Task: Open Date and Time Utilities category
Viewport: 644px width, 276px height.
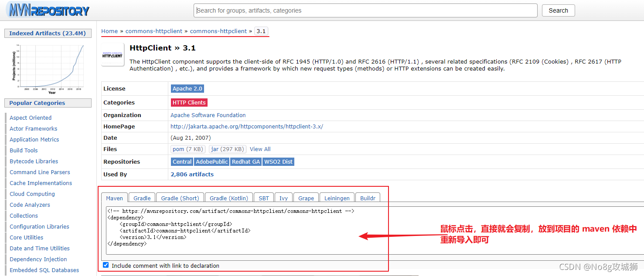Action: [x=40, y=248]
